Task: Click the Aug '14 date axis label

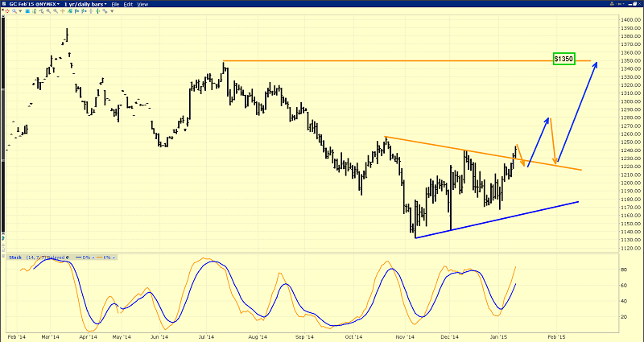Action: [258, 336]
